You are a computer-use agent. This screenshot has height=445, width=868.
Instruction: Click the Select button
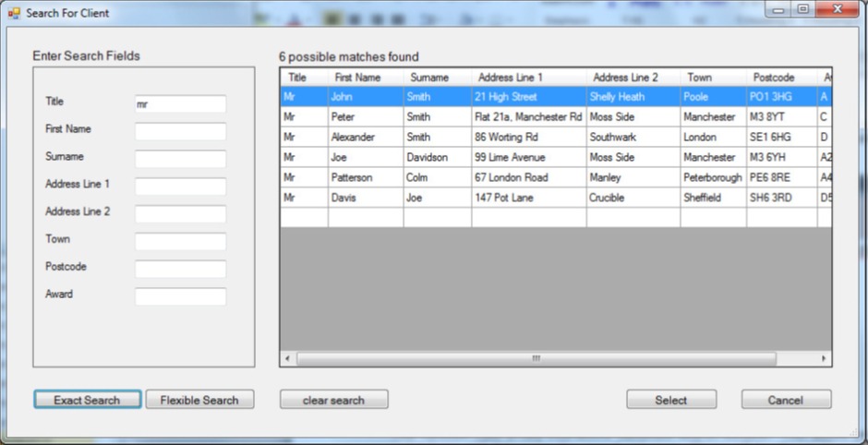point(670,400)
